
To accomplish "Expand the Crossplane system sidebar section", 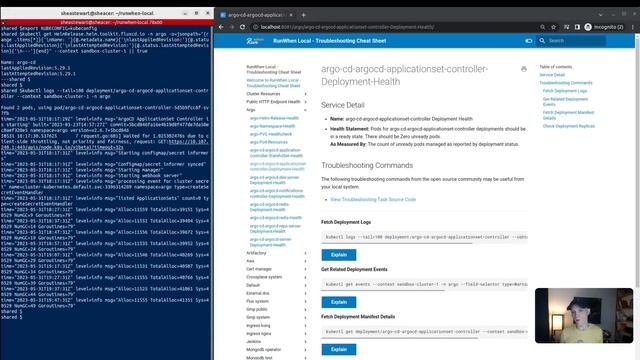I will [x=276, y=277].
